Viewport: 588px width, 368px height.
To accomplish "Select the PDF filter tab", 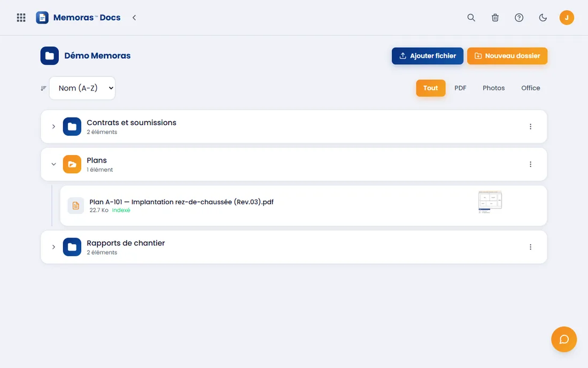I will [460, 88].
